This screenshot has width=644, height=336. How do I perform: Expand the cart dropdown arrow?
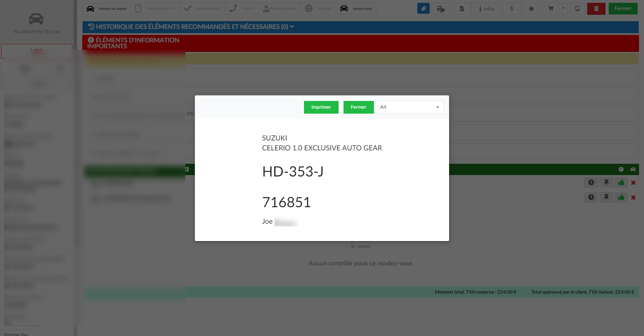(563, 9)
